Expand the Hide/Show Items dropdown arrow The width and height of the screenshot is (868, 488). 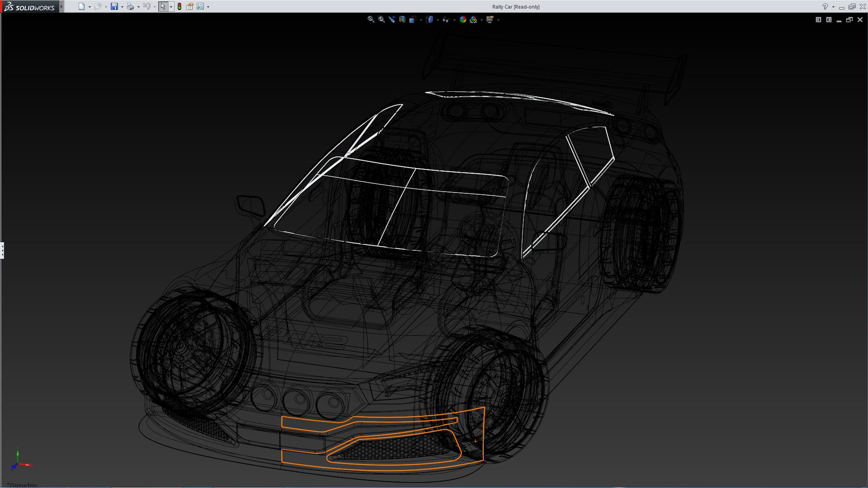pyautogui.click(x=454, y=20)
